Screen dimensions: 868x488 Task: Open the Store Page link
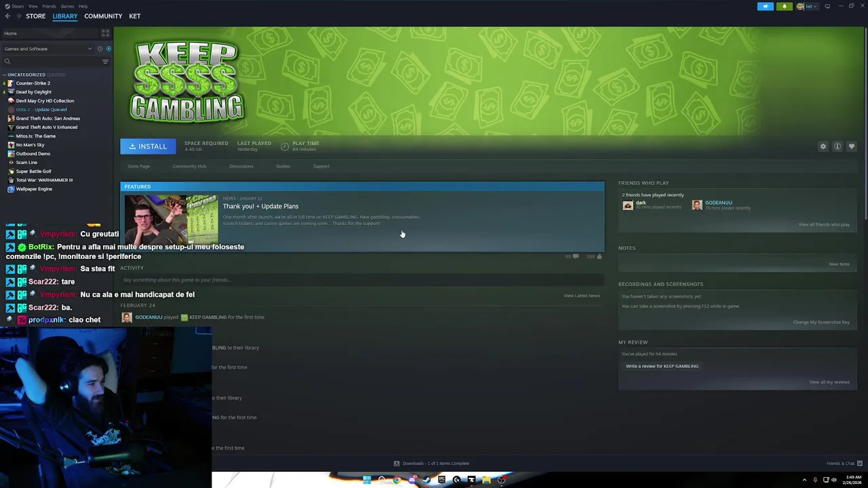click(138, 166)
